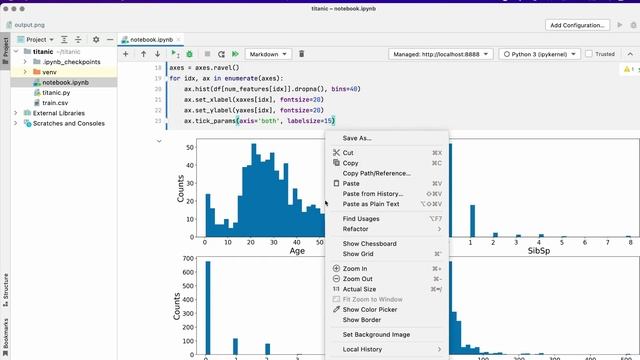640x360 pixels.
Task: Open the Refactor submenu
Action: pyautogui.click(x=387, y=229)
